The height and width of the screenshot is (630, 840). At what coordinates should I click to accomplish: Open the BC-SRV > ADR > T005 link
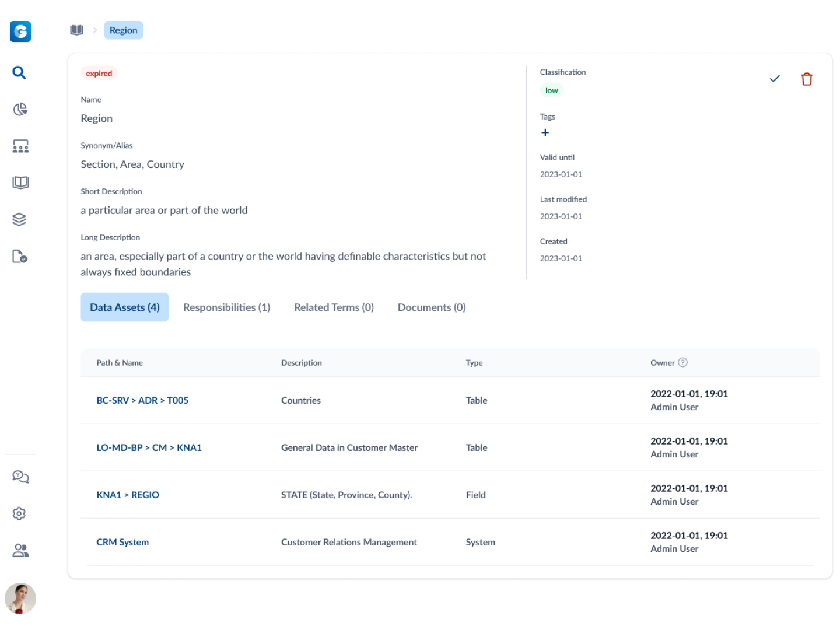(142, 400)
